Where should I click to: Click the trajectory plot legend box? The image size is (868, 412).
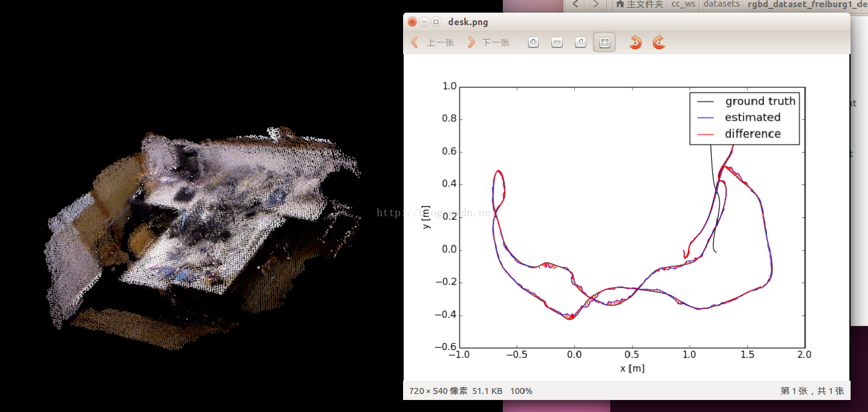coord(744,118)
